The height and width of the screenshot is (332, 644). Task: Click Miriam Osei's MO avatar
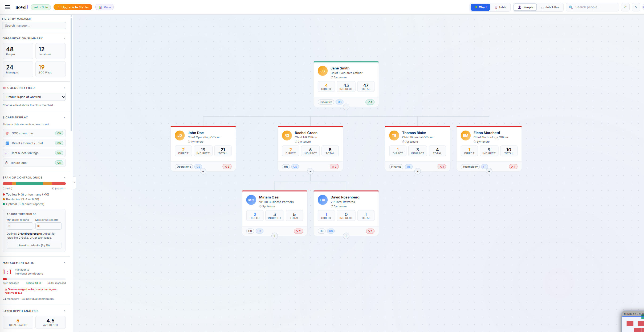(x=251, y=200)
